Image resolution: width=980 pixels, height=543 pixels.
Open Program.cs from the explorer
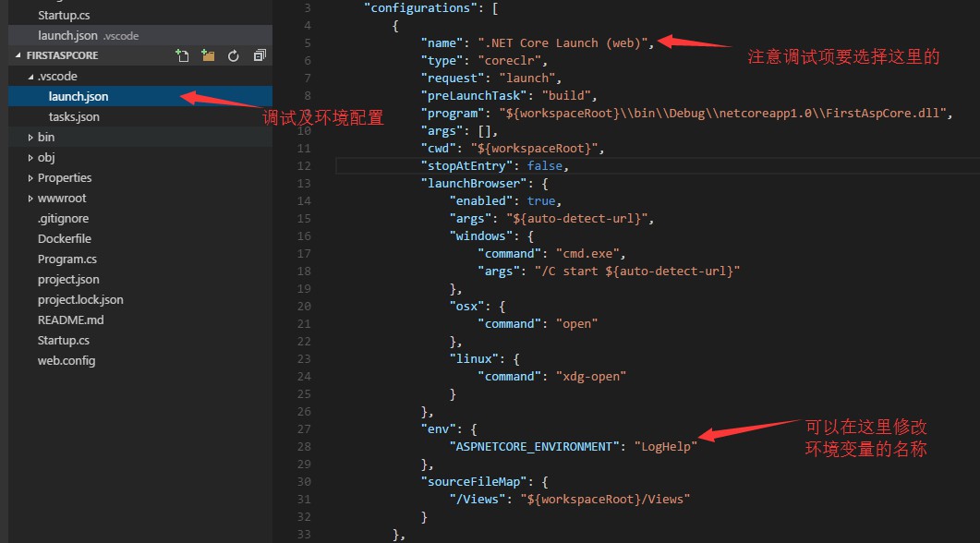pos(67,259)
